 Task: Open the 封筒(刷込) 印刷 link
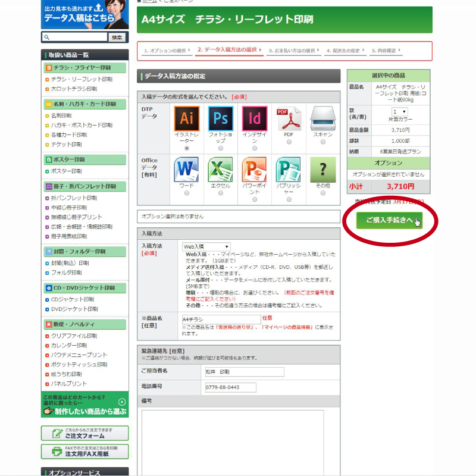click(70, 263)
